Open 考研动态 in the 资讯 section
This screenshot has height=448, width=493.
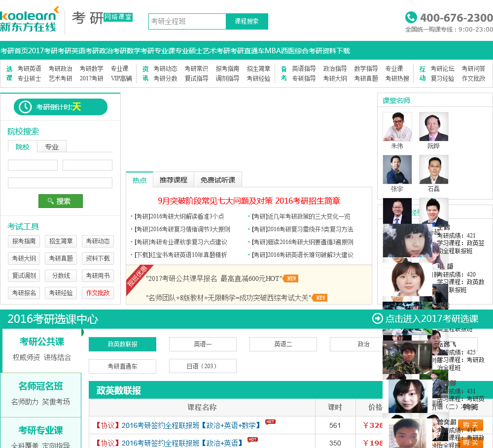[x=165, y=69]
